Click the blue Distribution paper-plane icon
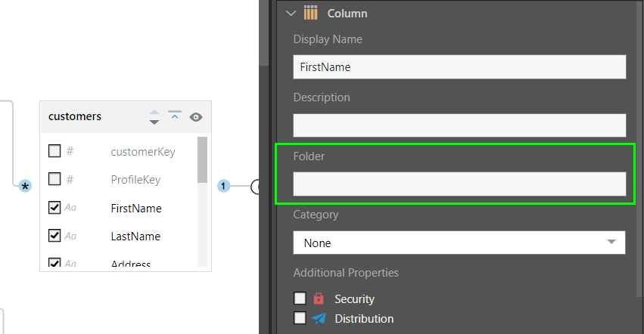 click(319, 319)
